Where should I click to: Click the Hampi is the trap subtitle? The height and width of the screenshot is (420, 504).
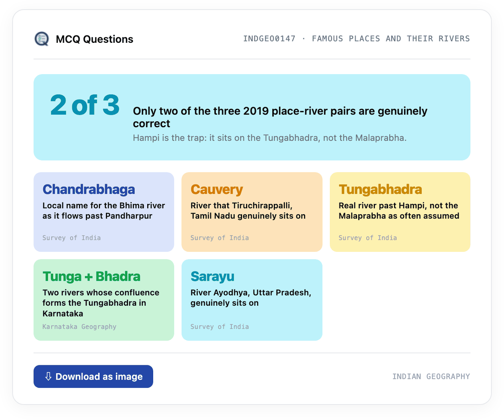click(x=270, y=138)
